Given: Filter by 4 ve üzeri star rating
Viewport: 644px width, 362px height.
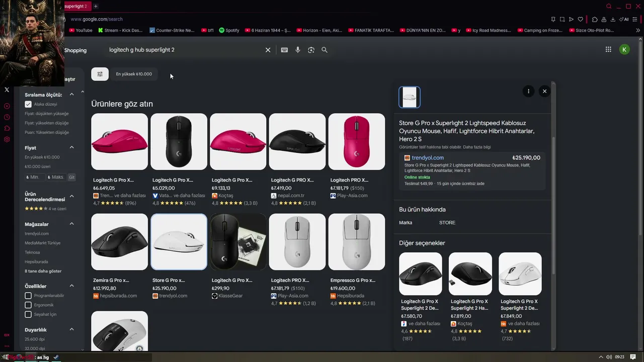Looking at the screenshot, I should [x=46, y=209].
